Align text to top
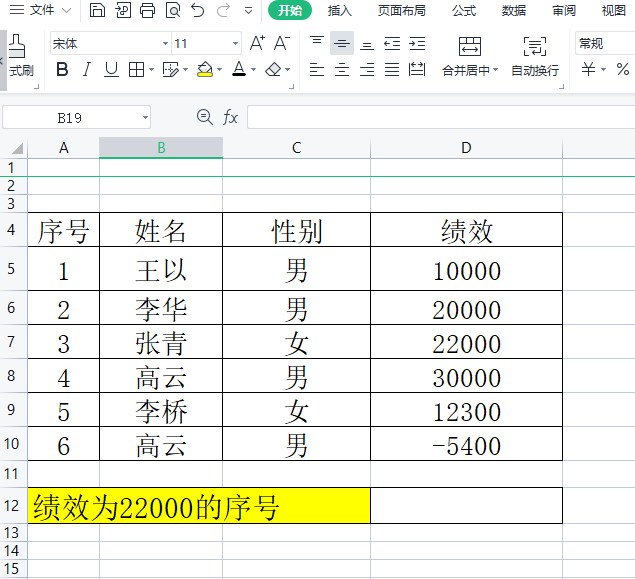The width and height of the screenshot is (635, 579). (x=317, y=43)
